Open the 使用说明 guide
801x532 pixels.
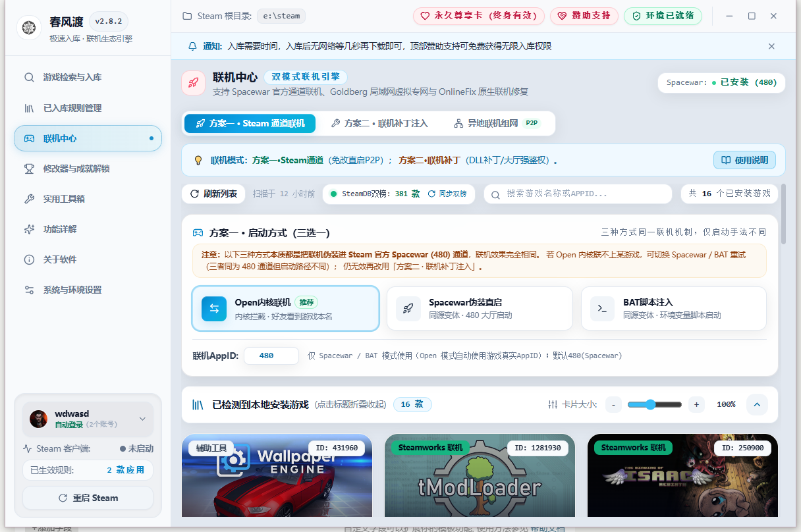pyautogui.click(x=744, y=160)
